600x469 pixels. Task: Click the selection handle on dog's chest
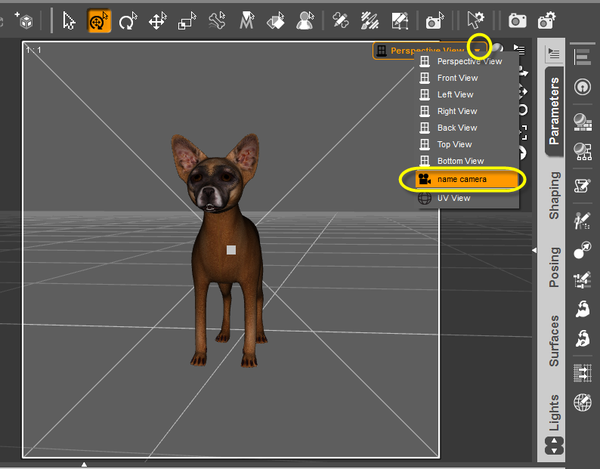click(231, 250)
